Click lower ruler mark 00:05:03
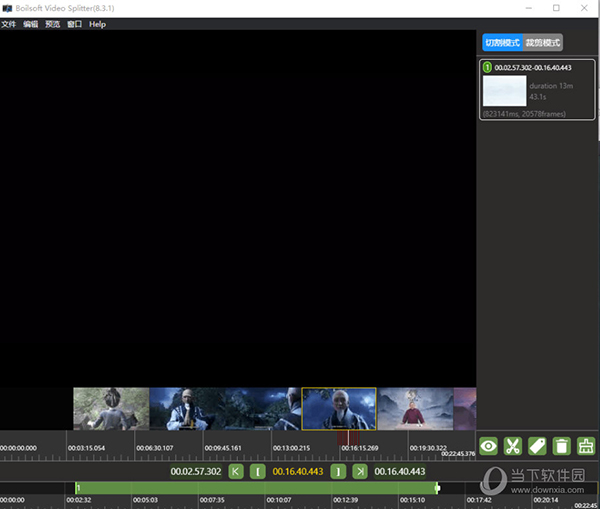This screenshot has width=600, height=509. (x=145, y=500)
